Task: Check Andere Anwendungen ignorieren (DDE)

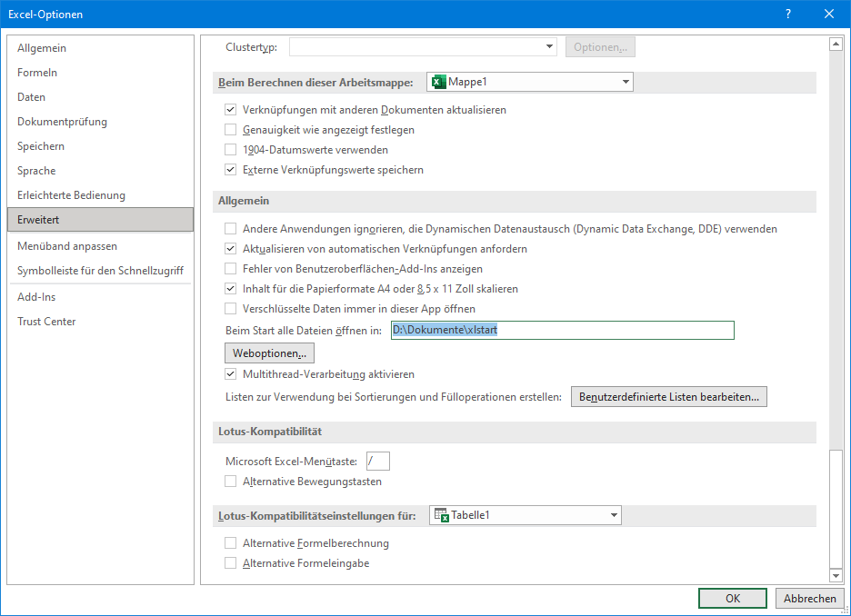Action: pyautogui.click(x=231, y=229)
